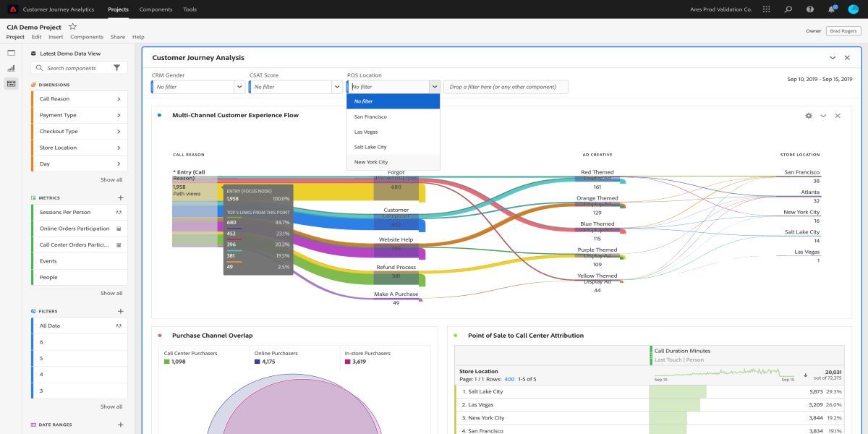This screenshot has width=868, height=434.
Task: Choose Salt Lake City from dropdown list
Action: click(x=393, y=147)
